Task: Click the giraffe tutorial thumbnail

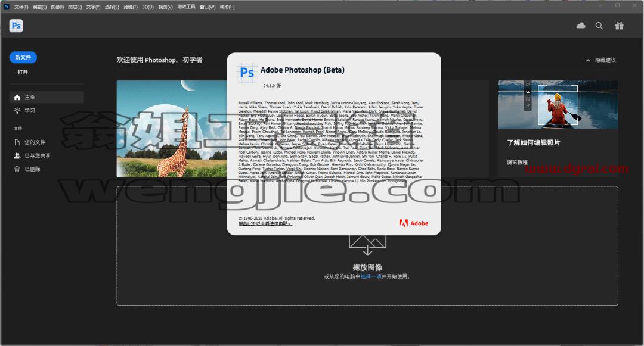Action: (x=172, y=129)
